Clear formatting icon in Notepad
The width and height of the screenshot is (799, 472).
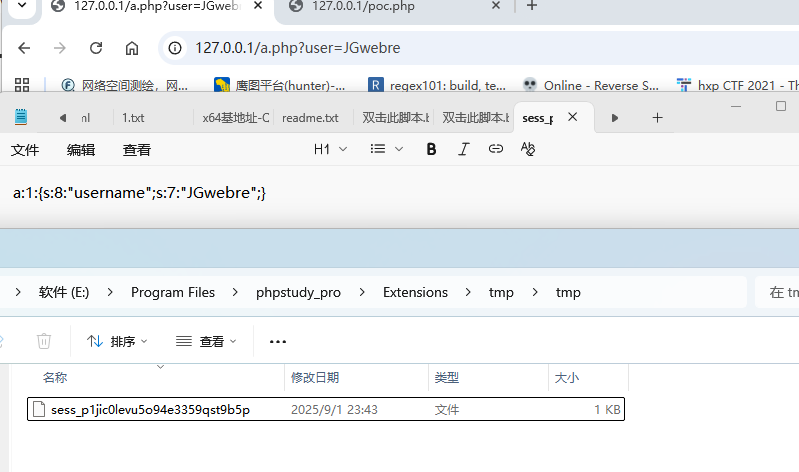coord(527,149)
